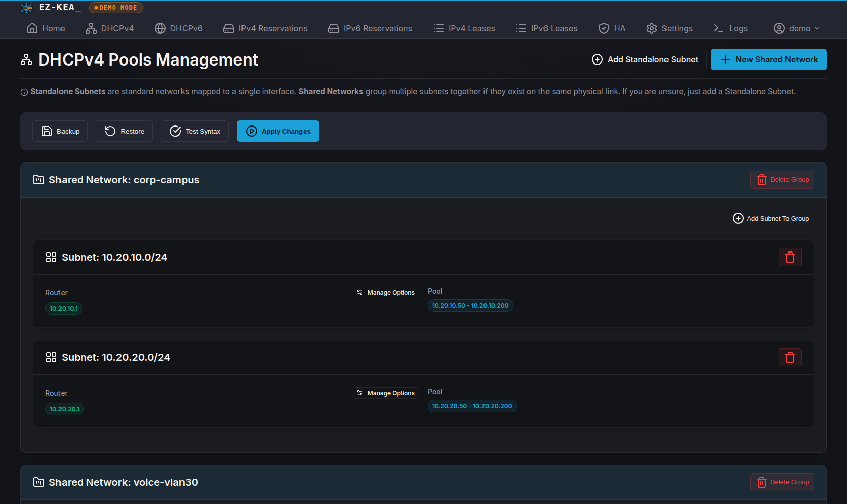Click the DHCPv6 globe icon
Screen dimensions: 847x504
pyautogui.click(x=160, y=28)
